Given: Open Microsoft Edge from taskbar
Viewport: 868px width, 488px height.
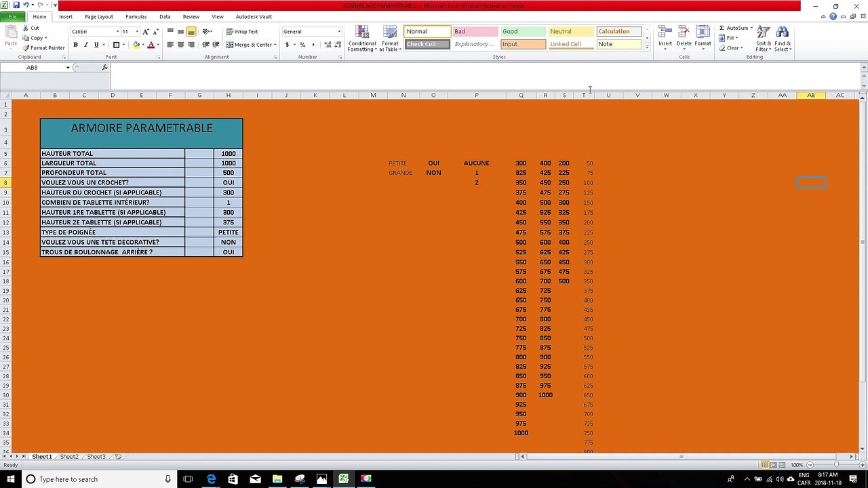Looking at the screenshot, I should 211,479.
